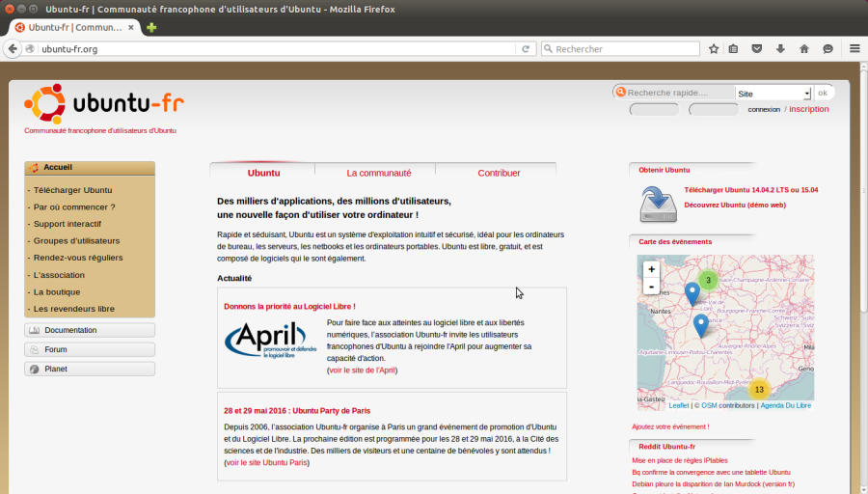This screenshot has width=868, height=494.
Task: Open the Documentation sidebar button
Action: [90, 330]
